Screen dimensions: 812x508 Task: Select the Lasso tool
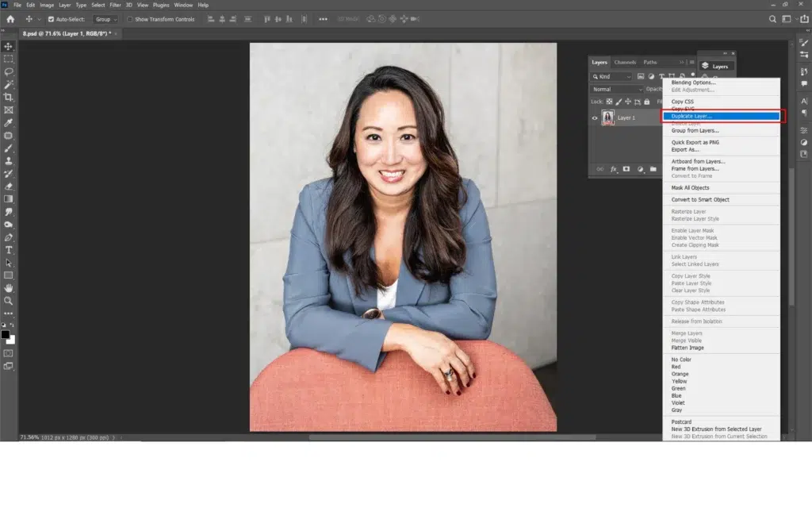point(9,71)
